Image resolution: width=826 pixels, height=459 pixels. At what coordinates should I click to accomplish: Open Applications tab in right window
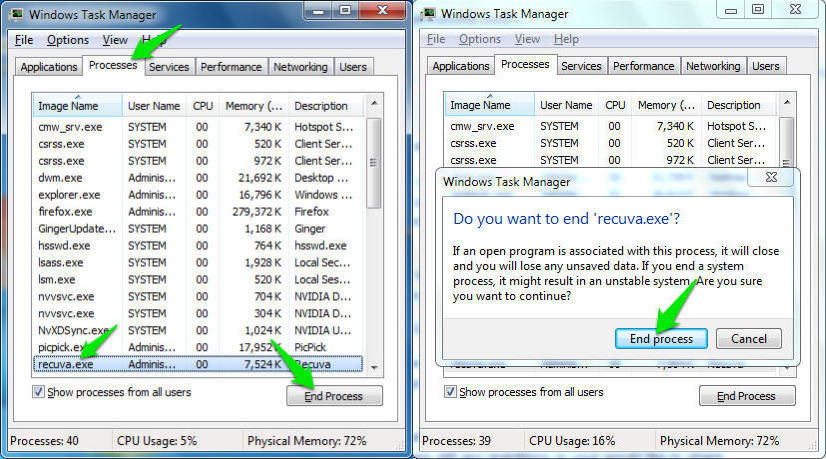[461, 66]
